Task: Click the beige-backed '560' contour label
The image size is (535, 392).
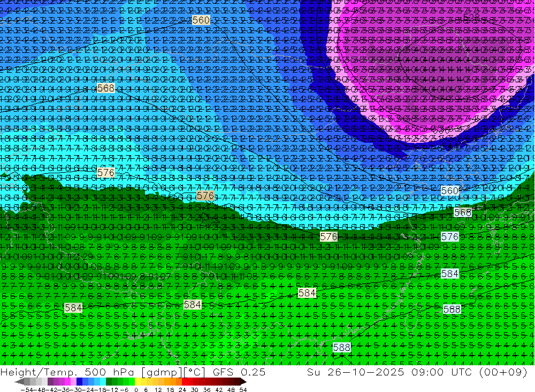Action: coord(201,20)
